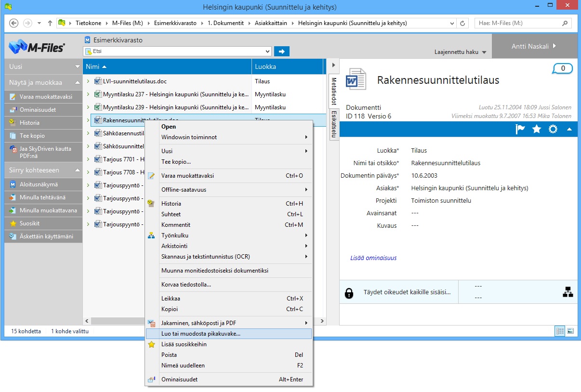This screenshot has height=392, width=581.
Task: Open Jakaminen, sähköposti ja PDF submenu
Action: tap(229, 323)
